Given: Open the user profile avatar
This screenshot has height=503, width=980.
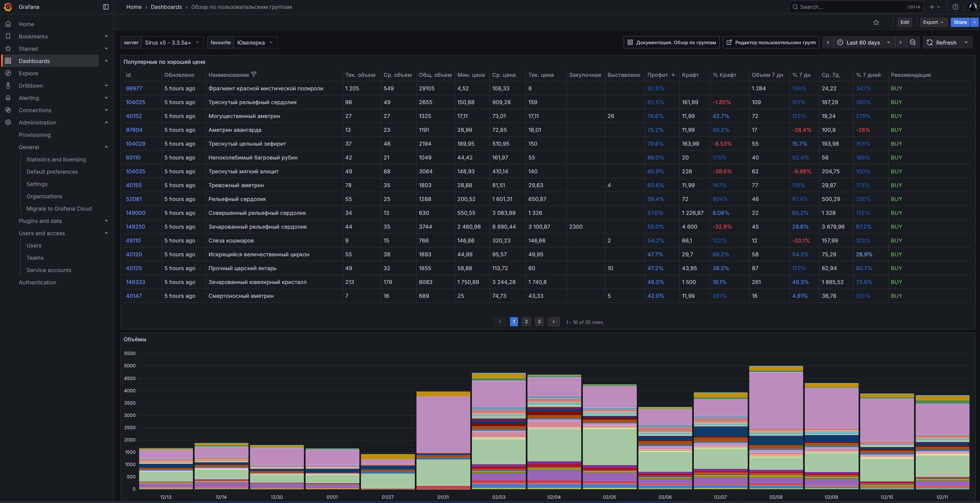Looking at the screenshot, I should pos(972,7).
